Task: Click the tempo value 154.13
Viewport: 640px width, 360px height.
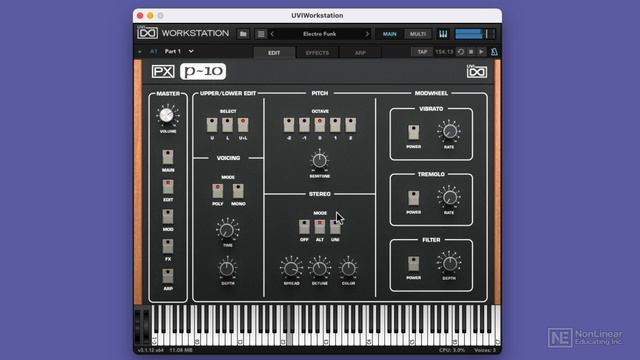Action: point(444,52)
